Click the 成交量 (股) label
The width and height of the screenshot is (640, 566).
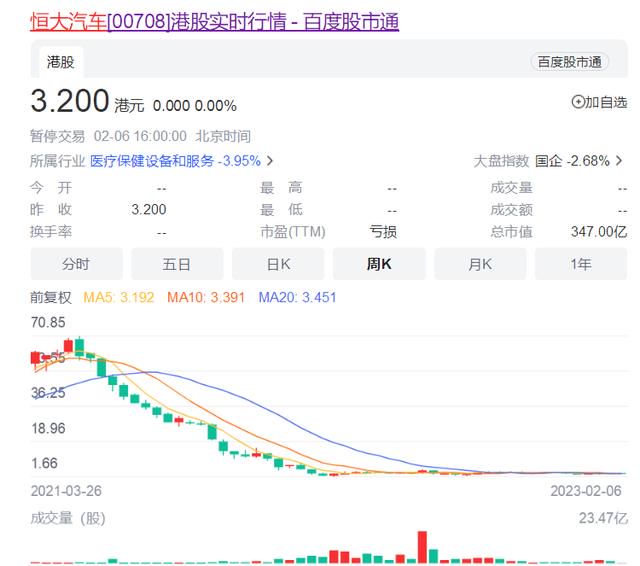click(x=68, y=518)
